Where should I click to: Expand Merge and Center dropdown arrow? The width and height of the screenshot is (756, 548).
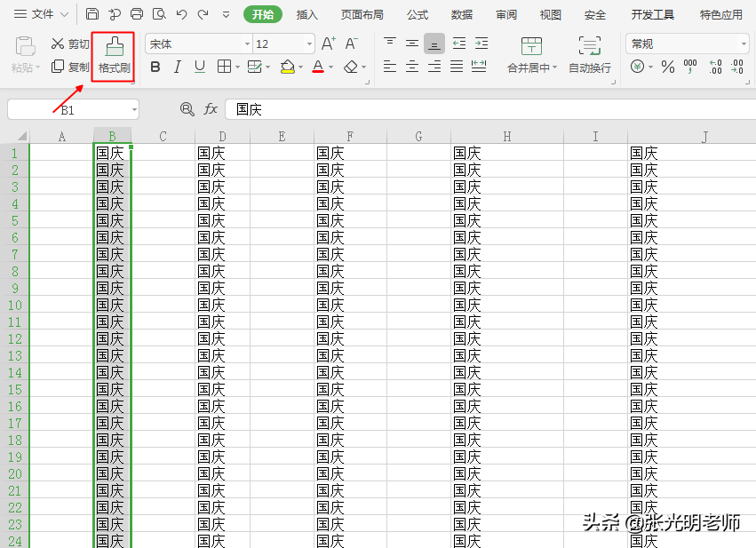pos(554,67)
